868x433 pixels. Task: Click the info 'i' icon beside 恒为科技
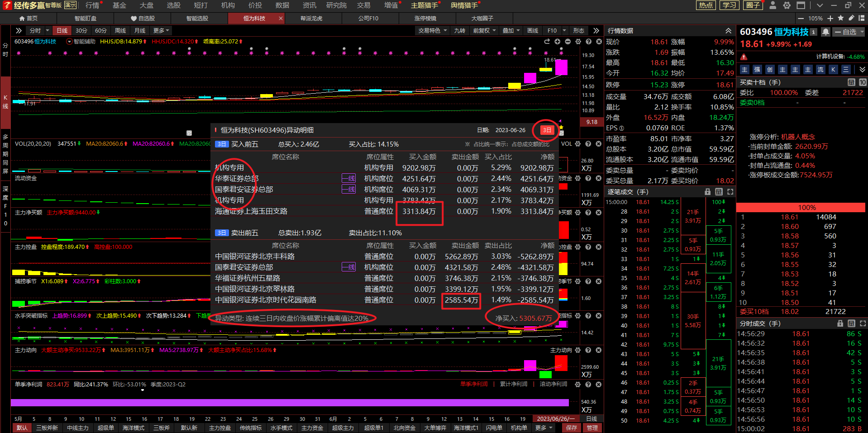click(x=814, y=32)
